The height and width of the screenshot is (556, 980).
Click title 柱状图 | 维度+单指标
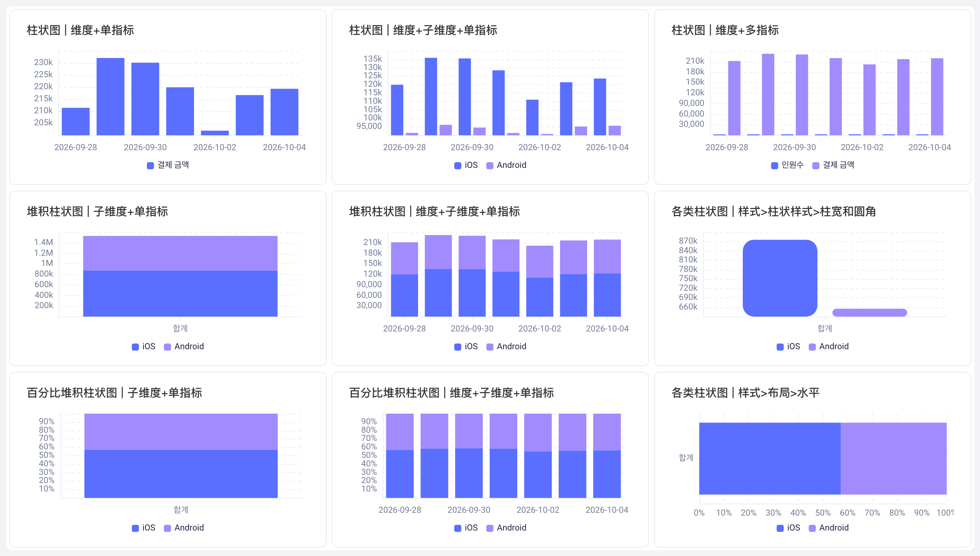(x=80, y=30)
